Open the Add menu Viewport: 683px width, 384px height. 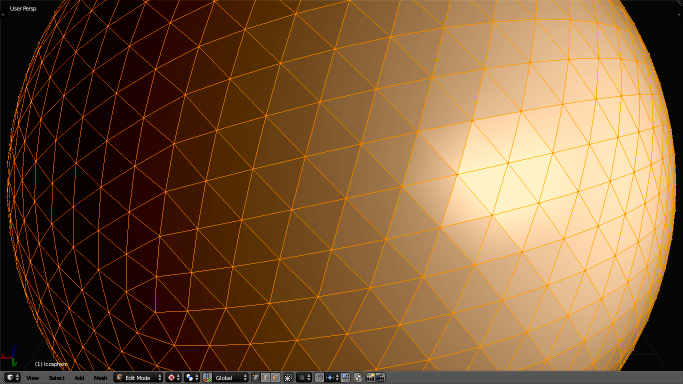pyautogui.click(x=79, y=378)
